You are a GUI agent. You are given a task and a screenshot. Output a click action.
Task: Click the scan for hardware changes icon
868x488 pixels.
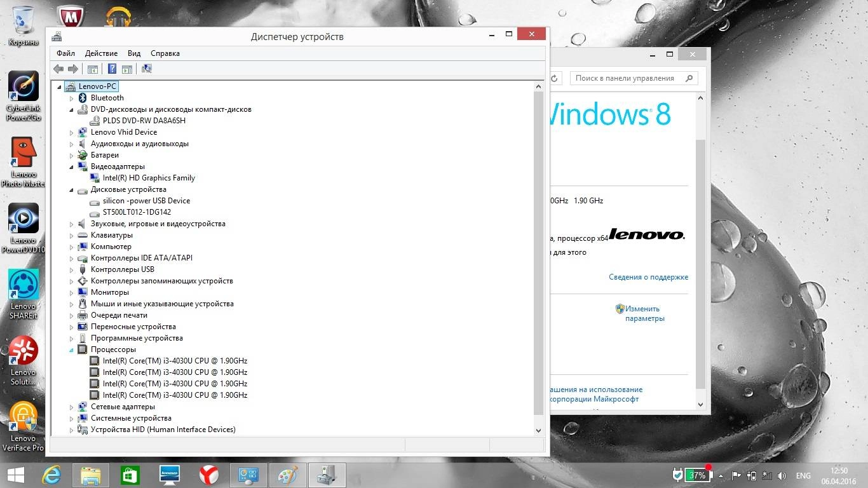[147, 69]
